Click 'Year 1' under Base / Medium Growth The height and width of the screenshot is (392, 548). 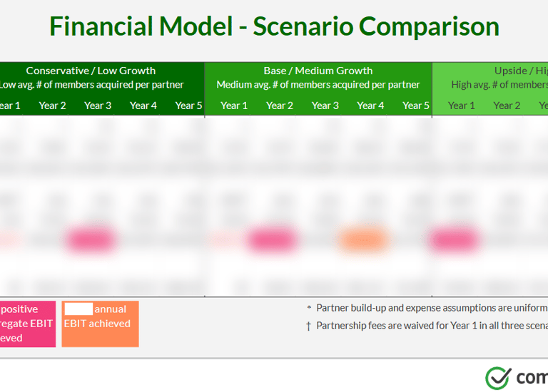[x=234, y=105]
